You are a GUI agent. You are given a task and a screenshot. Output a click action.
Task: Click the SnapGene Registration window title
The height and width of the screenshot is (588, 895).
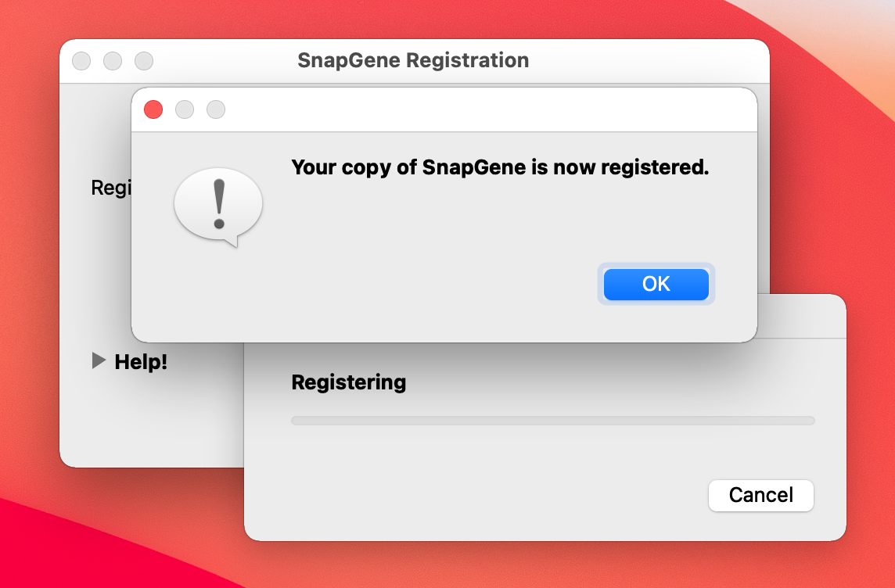[413, 60]
